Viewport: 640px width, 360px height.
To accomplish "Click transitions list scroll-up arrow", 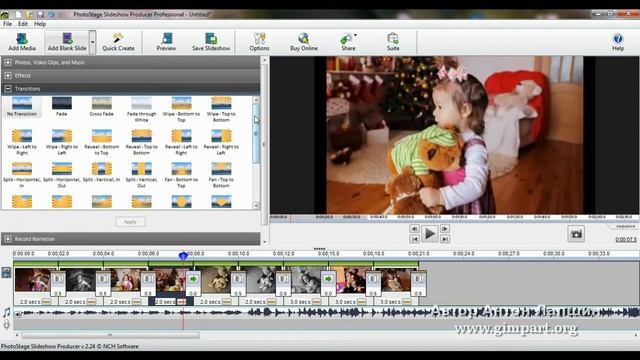I will [x=256, y=100].
